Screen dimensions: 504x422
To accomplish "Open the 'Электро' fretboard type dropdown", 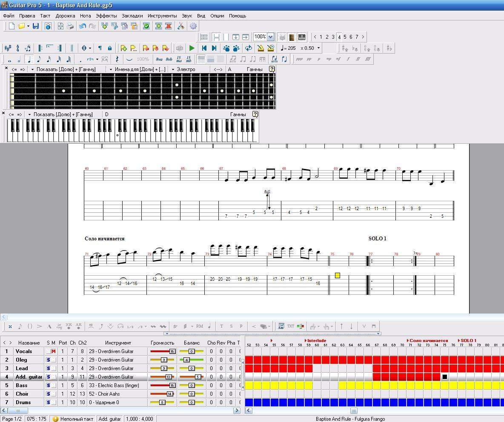I will pyautogui.click(x=173, y=69).
